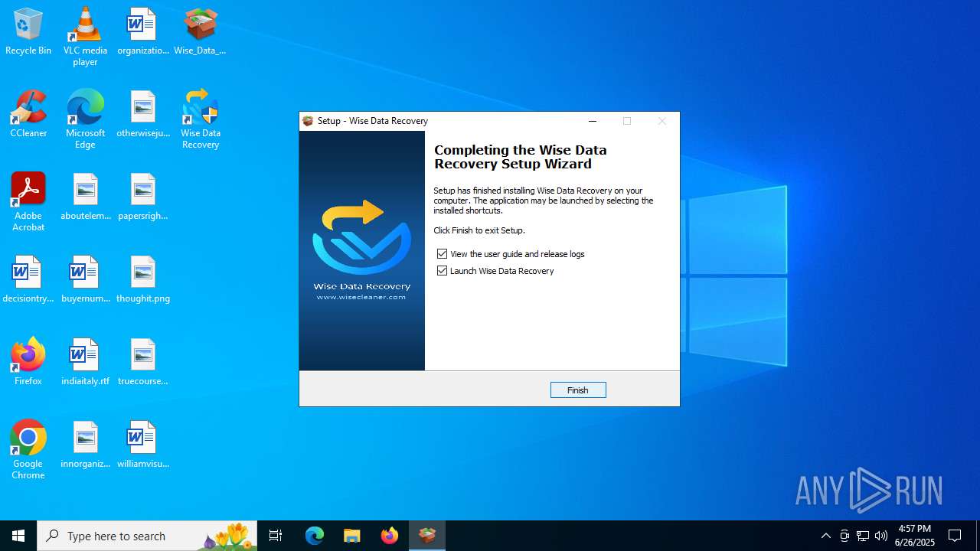Viewport: 980px width, 551px height.
Task: Uncheck View the user guide and release logs
Action: click(442, 254)
